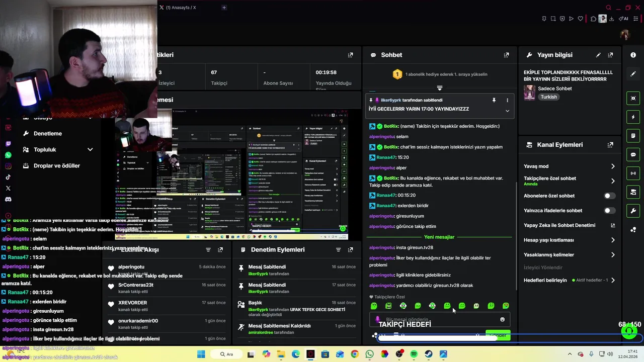Open the info icon in right sidebar
Image resolution: width=644 pixels, height=362 pixels.
[x=633, y=55]
